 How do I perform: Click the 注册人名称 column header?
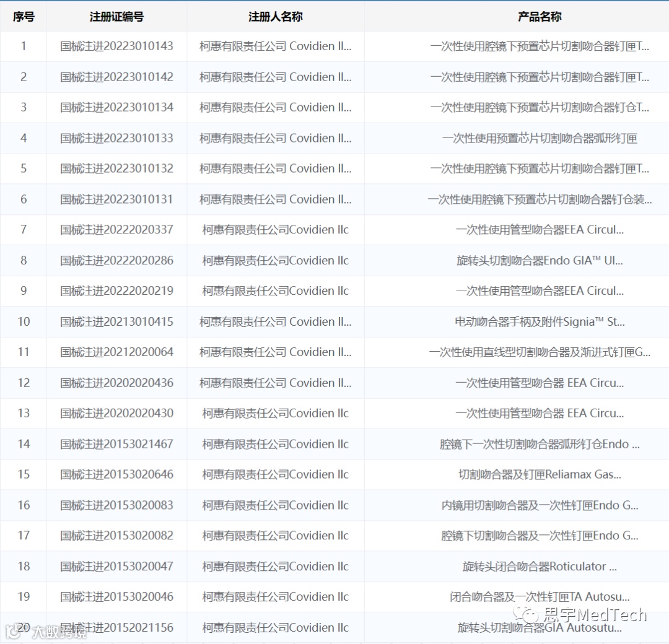coord(275,17)
